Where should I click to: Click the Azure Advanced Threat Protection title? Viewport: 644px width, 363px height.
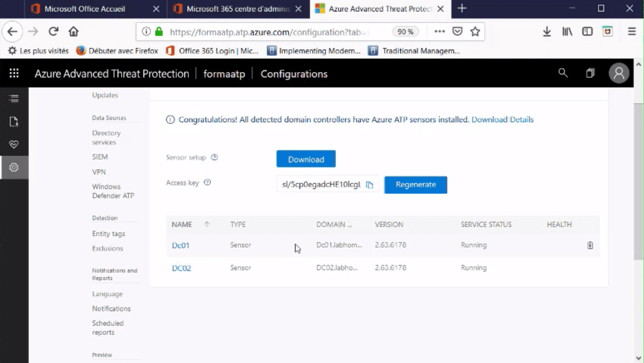[112, 74]
